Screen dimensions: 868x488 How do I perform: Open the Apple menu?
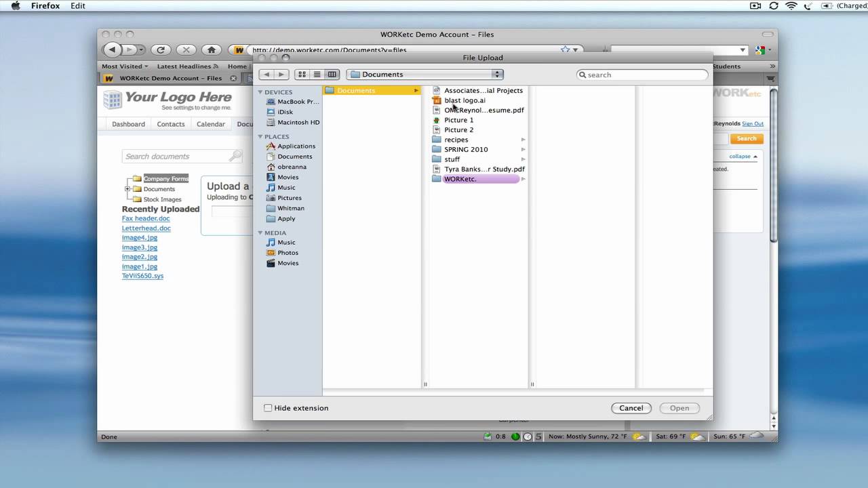pyautogui.click(x=16, y=5)
